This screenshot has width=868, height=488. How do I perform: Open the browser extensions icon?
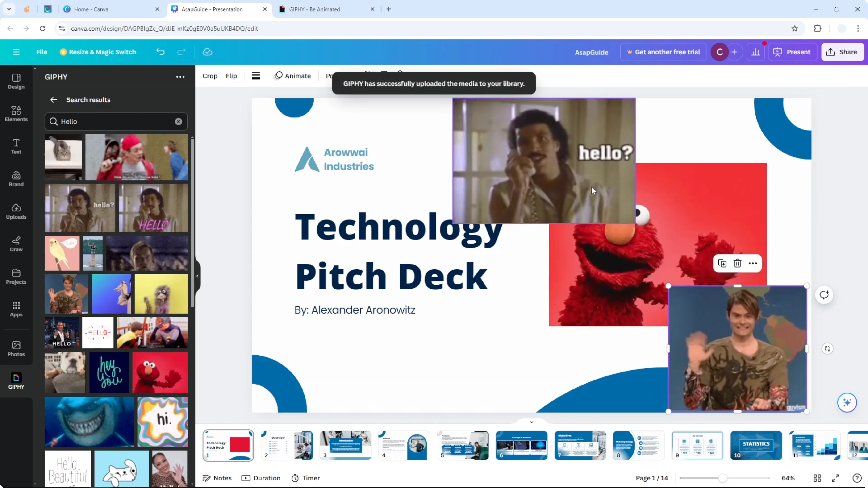pos(818,29)
